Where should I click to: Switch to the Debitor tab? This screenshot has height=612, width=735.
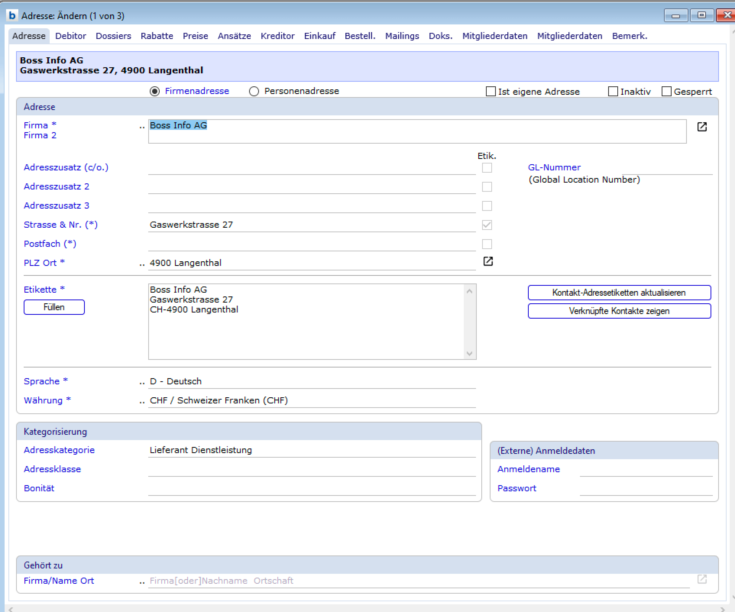pyautogui.click(x=70, y=36)
